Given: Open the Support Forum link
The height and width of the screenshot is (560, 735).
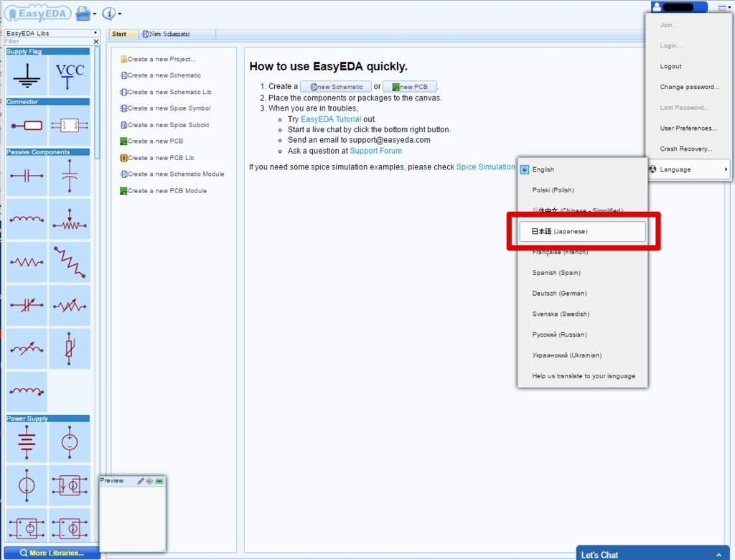Looking at the screenshot, I should (375, 151).
